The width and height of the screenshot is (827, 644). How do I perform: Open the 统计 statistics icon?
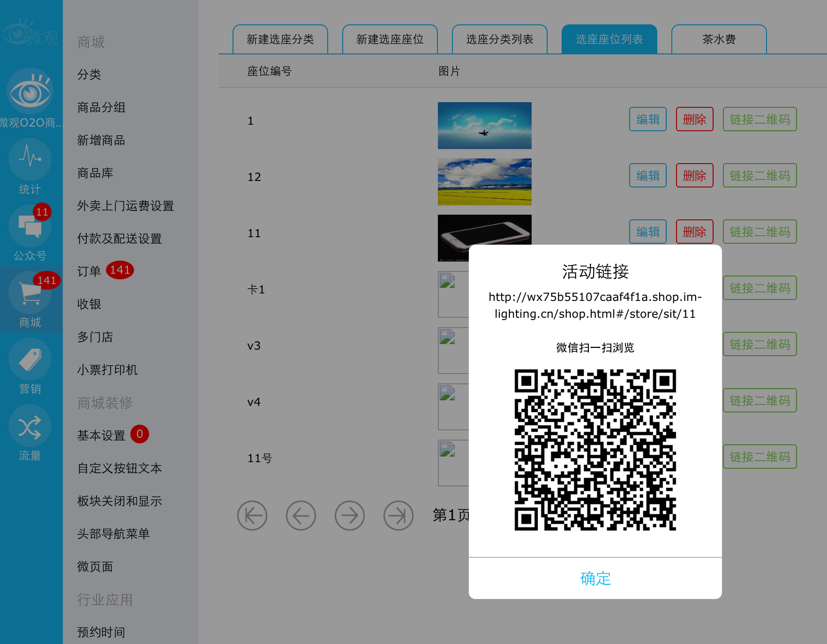pos(30,159)
